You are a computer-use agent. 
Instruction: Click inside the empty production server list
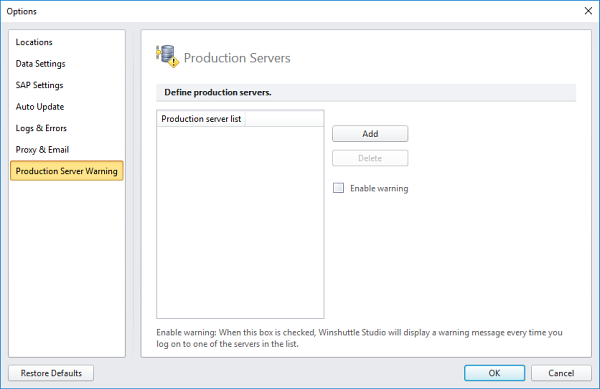pos(240,222)
